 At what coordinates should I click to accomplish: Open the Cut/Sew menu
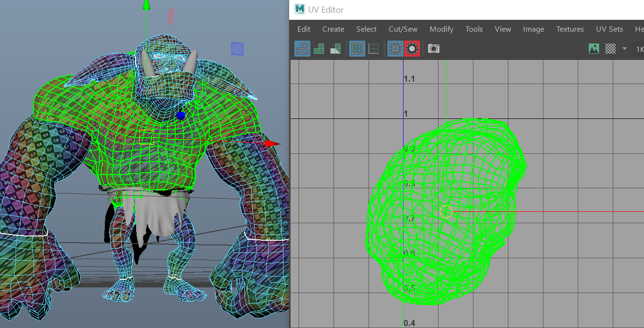pyautogui.click(x=403, y=29)
